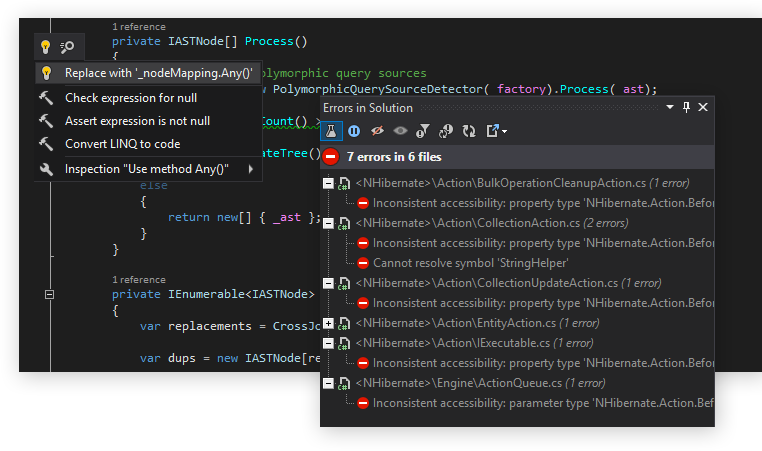Image resolution: width=762 pixels, height=451 pixels.
Task: Choose 'Convert LINQ to code' action
Action: click(122, 144)
